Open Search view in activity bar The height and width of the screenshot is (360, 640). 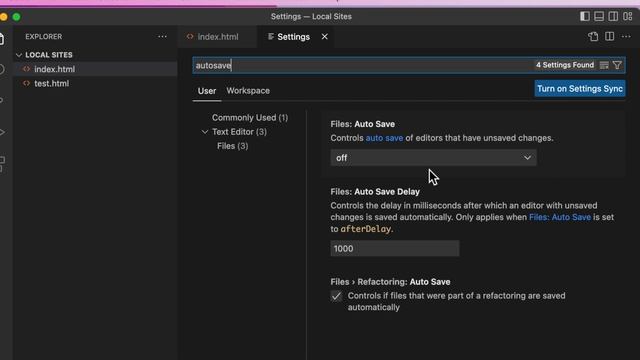click(2, 69)
